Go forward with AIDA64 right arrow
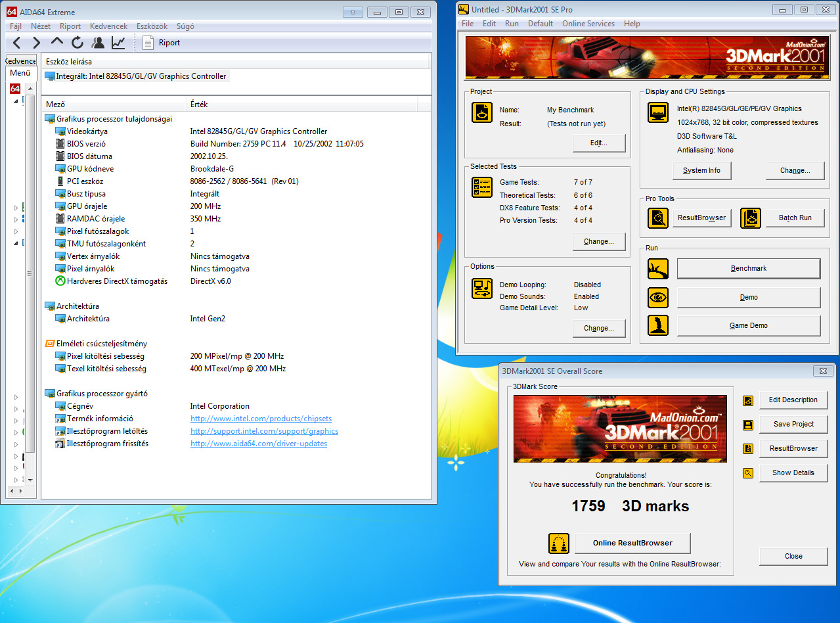 pos(36,43)
